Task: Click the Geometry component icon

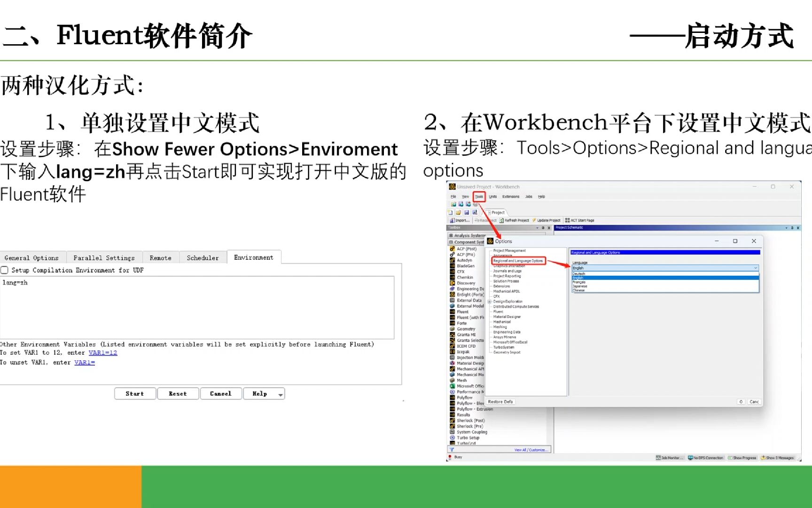Action: click(x=453, y=329)
